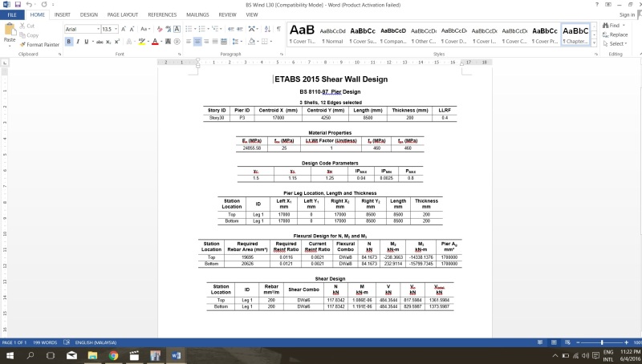Open the FILE tab
Screen dimensions: 642x364
pyautogui.click(x=12, y=14)
